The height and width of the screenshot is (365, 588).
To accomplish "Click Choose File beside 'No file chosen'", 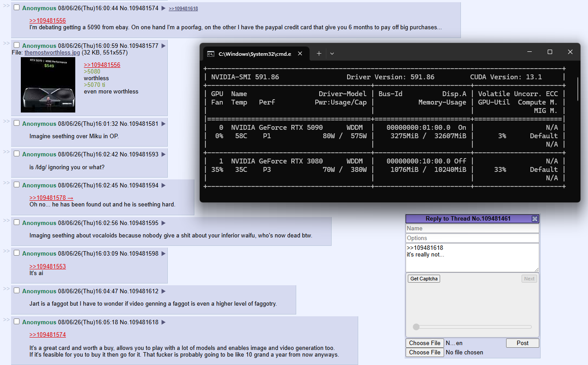I will point(425,352).
